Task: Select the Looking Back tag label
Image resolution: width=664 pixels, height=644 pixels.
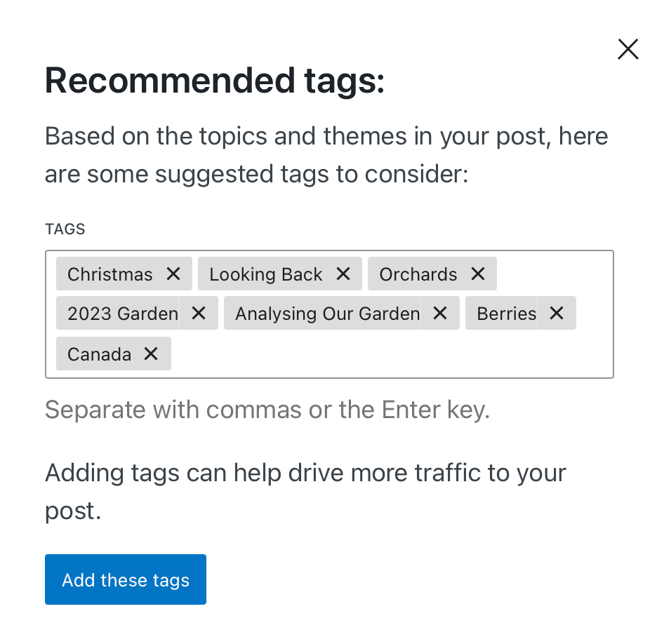Action: [266, 274]
